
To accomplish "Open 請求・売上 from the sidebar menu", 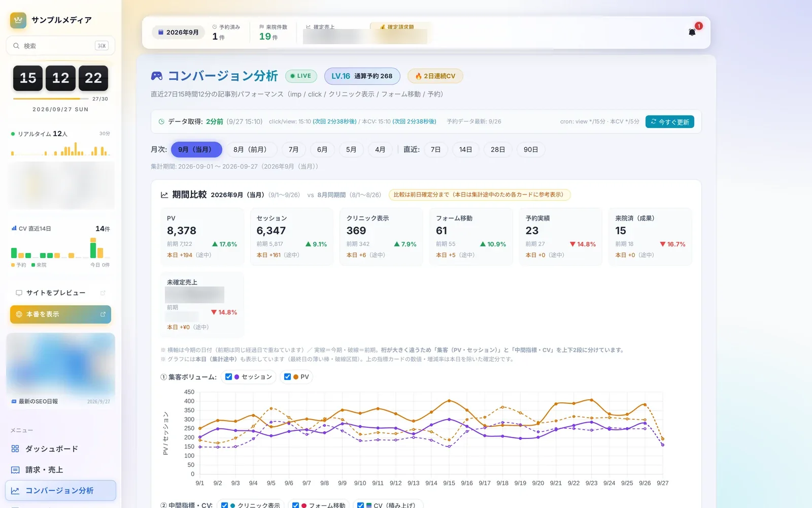I will (x=61, y=470).
